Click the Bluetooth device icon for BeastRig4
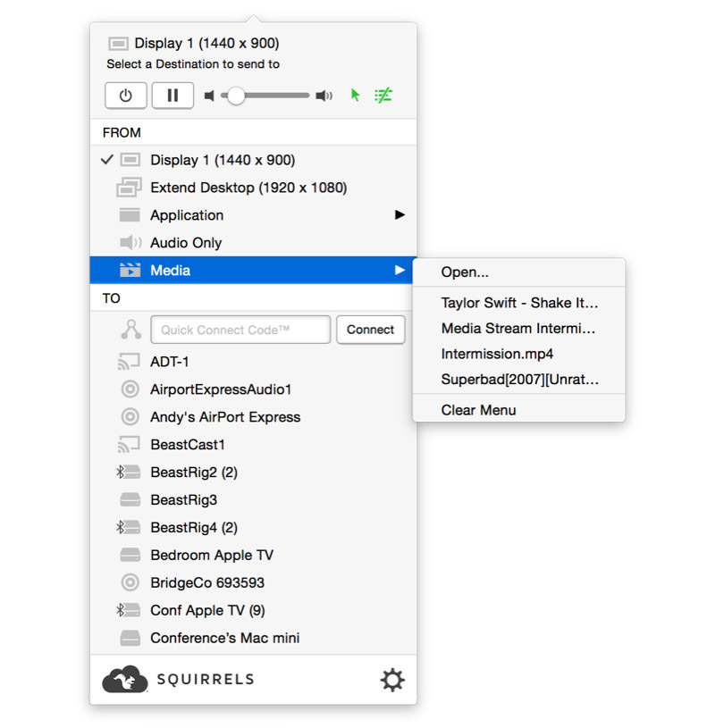The height and width of the screenshot is (728, 715). point(128,527)
